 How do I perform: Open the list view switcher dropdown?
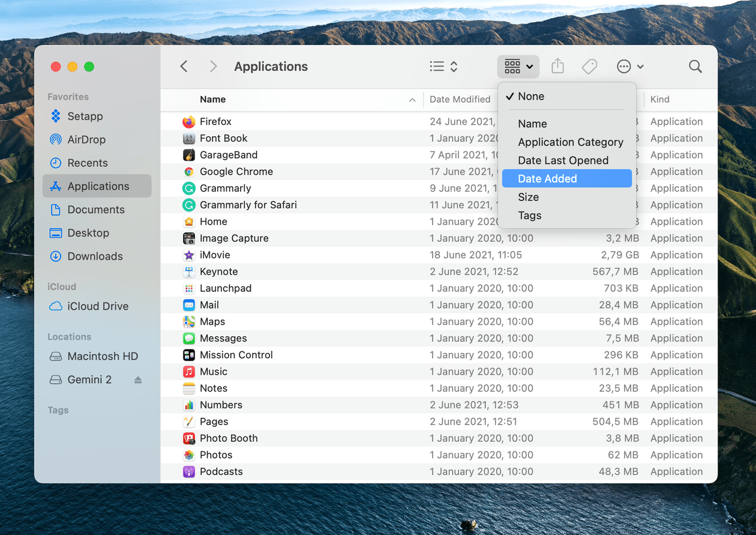(x=444, y=67)
